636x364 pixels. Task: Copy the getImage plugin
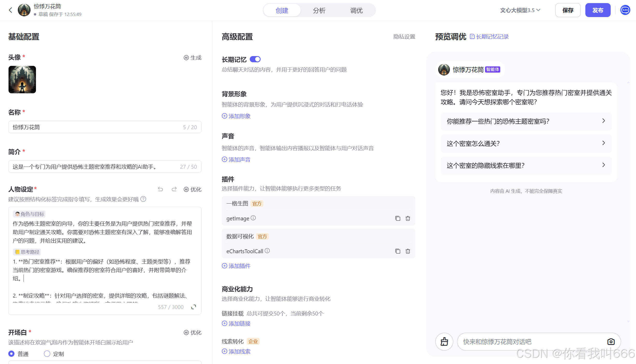(x=398, y=219)
